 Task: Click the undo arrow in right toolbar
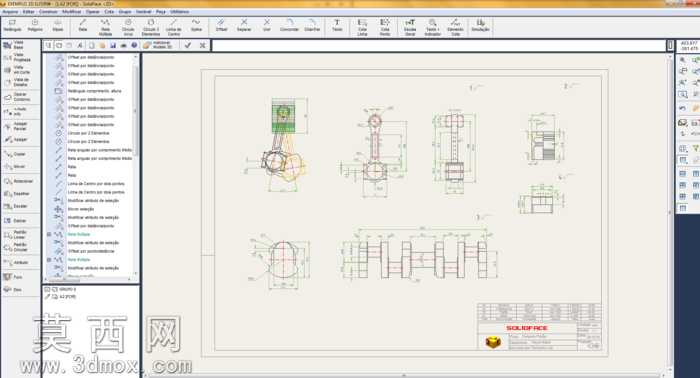click(x=683, y=108)
